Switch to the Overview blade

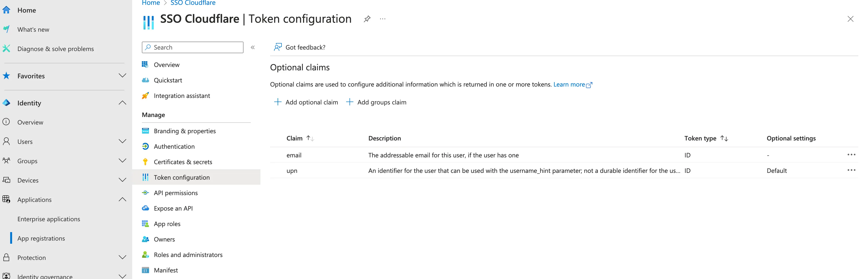point(167,64)
